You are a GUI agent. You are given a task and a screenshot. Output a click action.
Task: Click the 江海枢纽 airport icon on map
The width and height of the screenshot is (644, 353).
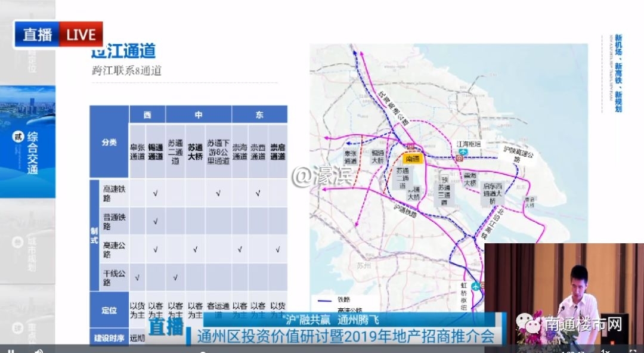click(x=461, y=158)
